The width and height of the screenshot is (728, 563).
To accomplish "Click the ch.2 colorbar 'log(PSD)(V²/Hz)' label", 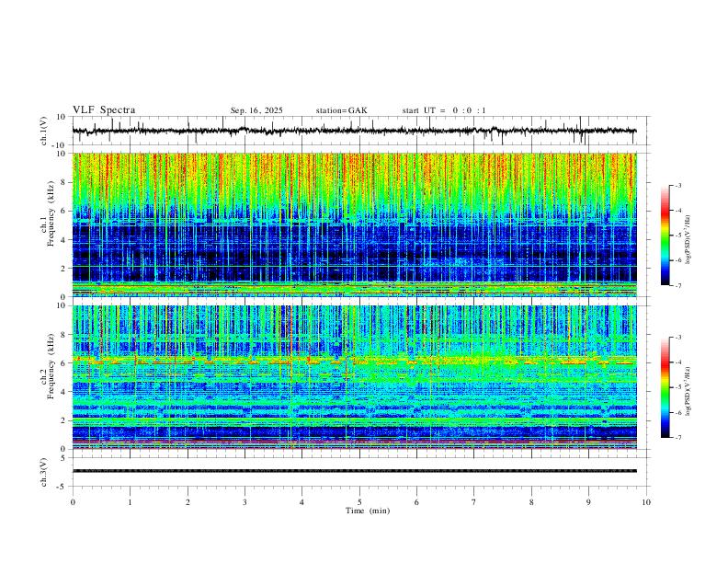I will pos(688,391).
